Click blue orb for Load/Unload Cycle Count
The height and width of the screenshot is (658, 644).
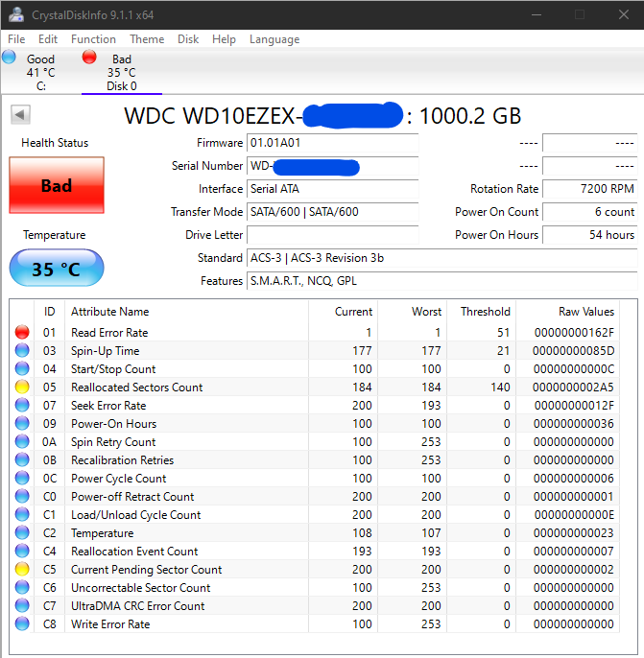22,514
